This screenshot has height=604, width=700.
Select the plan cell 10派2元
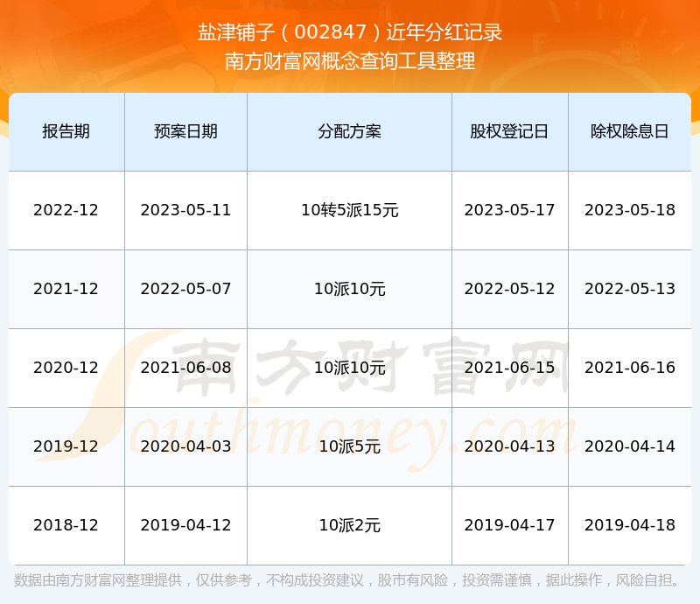349,525
